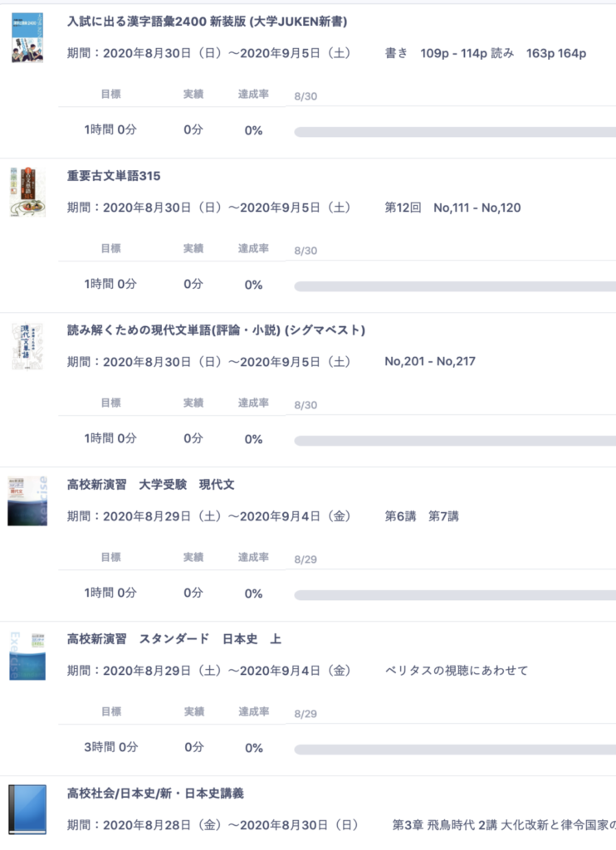
Task: Open 高校新演習 大学受験 現代文 title
Action: 151,485
